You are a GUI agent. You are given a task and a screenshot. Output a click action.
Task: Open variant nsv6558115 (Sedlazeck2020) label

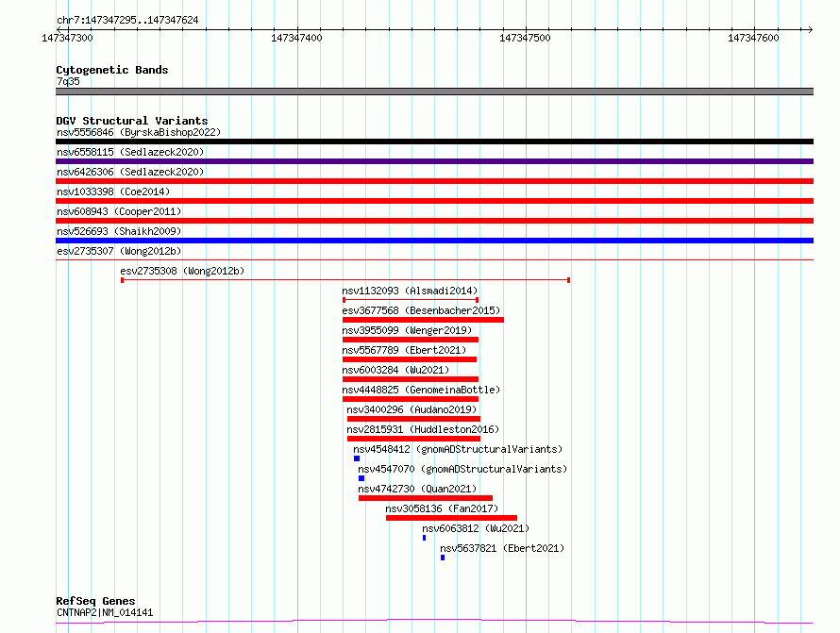130,152
